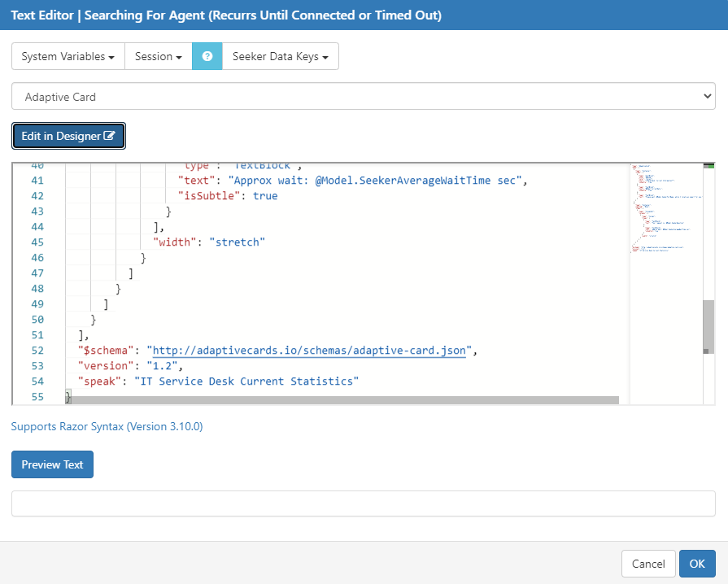This screenshot has width=728, height=584.
Task: Open the Supports Razor Syntax link
Action: 107,426
